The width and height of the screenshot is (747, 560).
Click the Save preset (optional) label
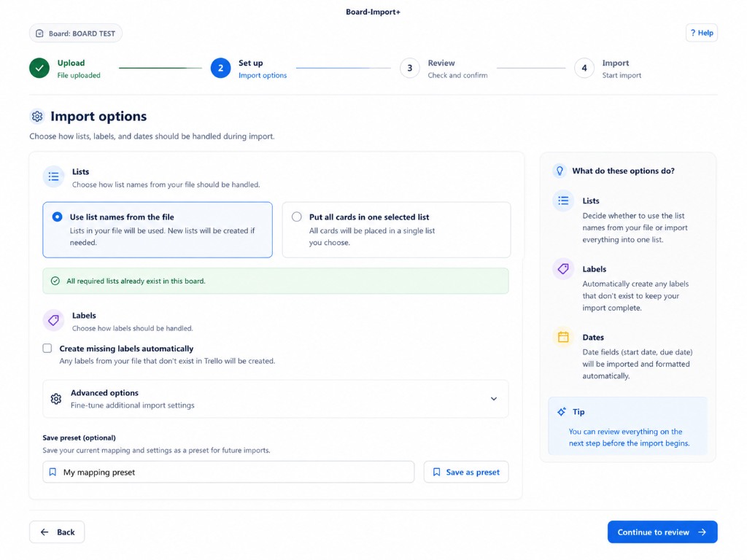79,437
